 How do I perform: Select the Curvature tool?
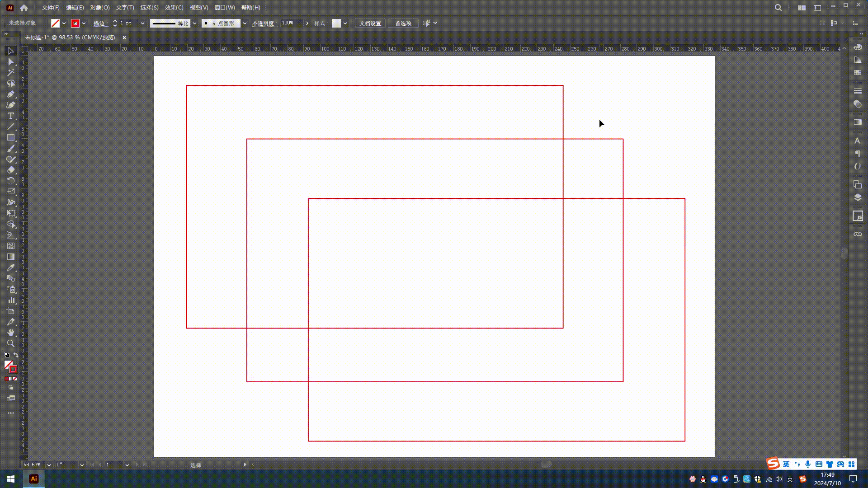[x=11, y=105]
